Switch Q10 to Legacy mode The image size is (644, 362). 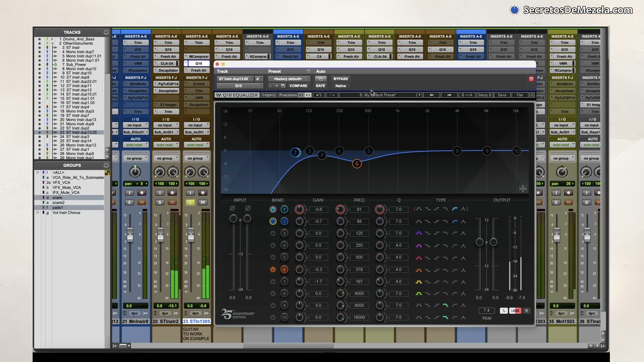tap(269, 95)
